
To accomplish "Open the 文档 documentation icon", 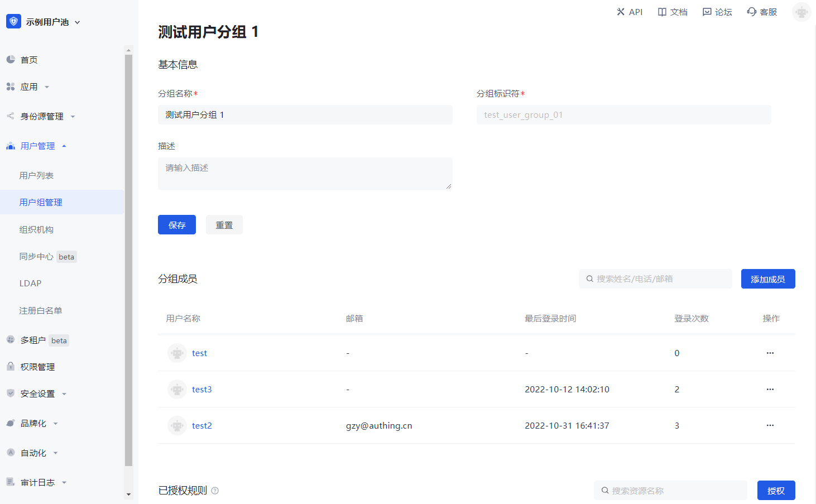I will click(662, 12).
